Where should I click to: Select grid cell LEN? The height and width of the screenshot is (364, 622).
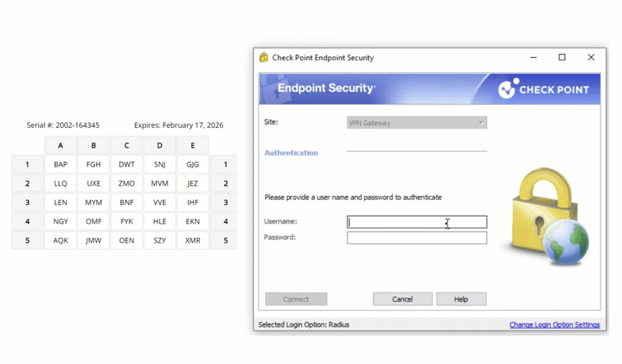[60, 202]
